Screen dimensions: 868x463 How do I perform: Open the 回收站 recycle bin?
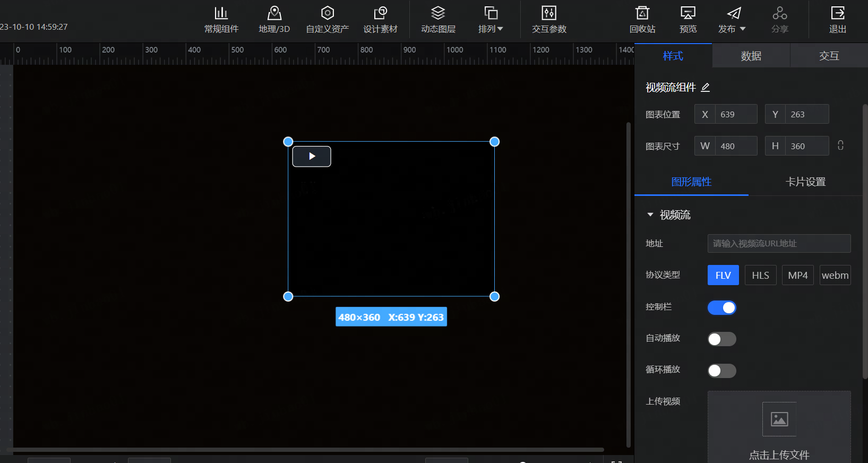pos(642,20)
